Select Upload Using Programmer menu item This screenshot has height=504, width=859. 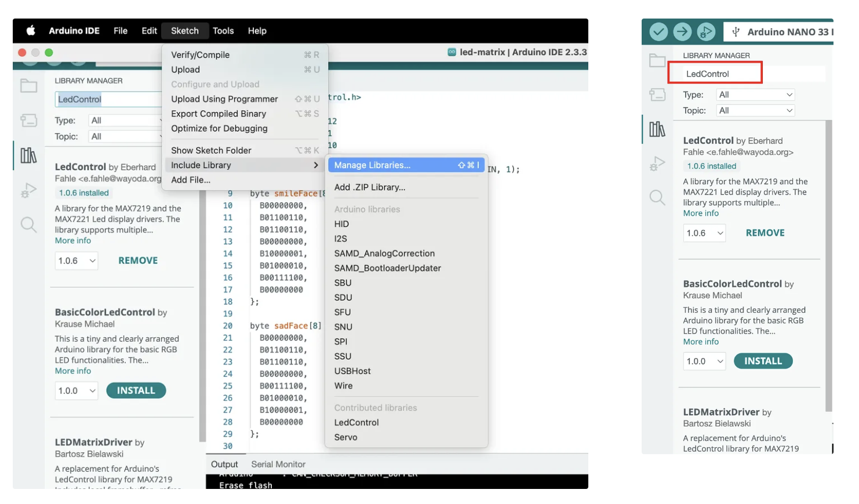click(245, 99)
